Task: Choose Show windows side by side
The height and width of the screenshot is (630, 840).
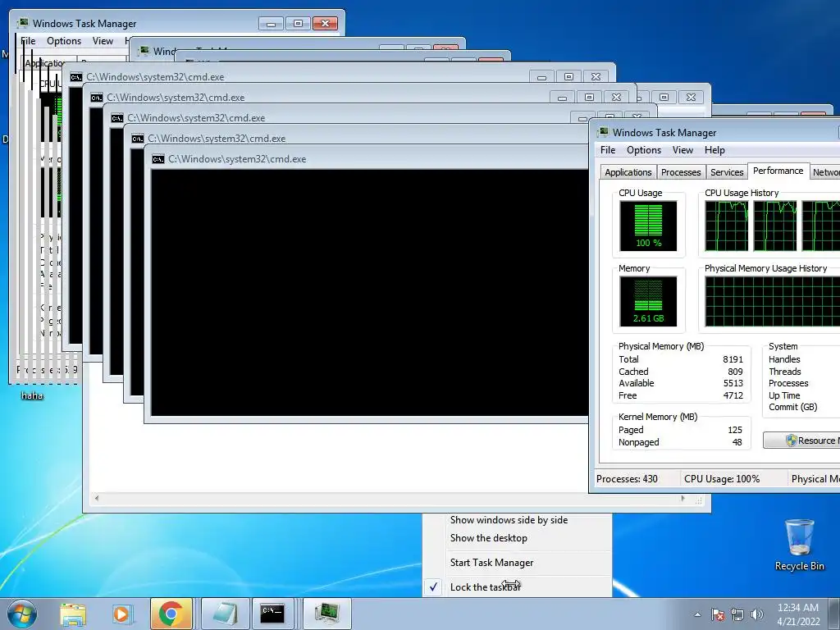Action: pyautogui.click(x=509, y=519)
